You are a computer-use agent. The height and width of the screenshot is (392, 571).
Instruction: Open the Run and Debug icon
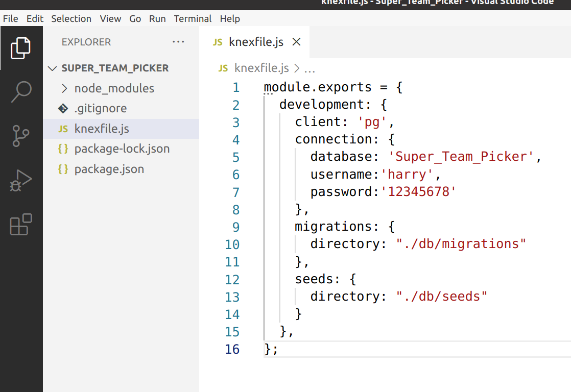[21, 180]
